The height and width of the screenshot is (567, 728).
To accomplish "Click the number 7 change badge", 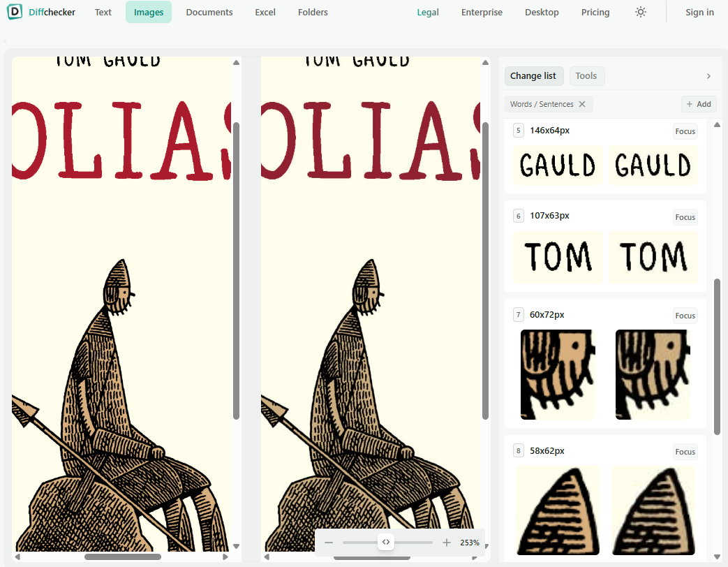I will (519, 315).
